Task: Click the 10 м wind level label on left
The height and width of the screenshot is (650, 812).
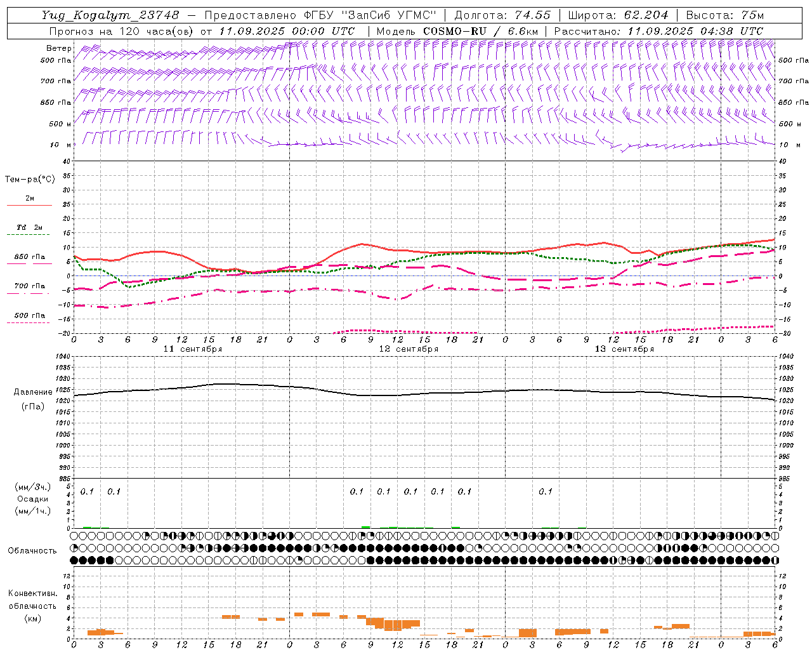Action: (62, 145)
